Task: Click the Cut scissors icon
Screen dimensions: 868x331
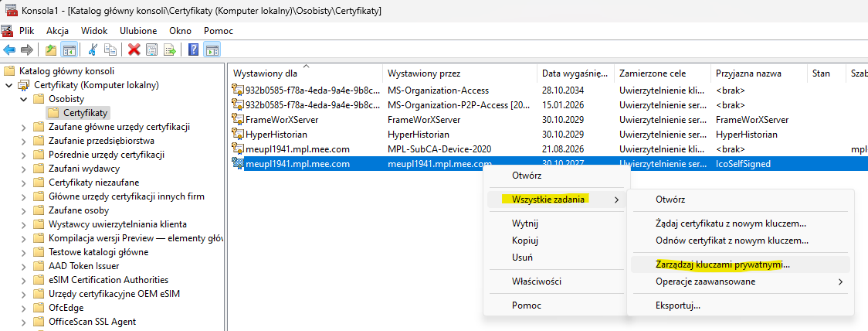Action: pos(93,50)
